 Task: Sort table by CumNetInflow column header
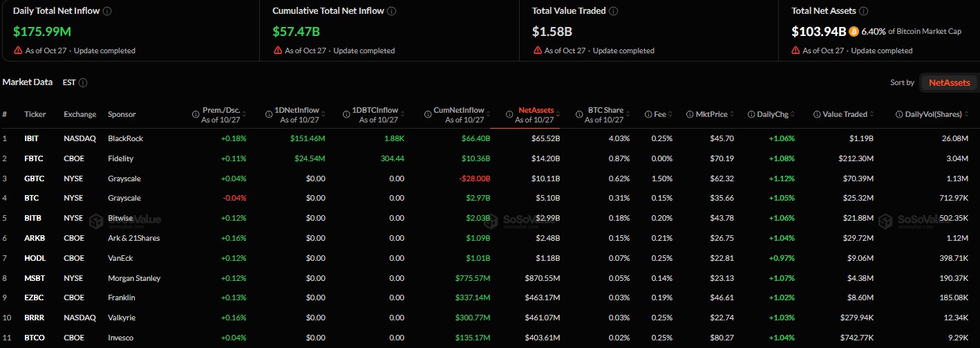[x=458, y=111]
